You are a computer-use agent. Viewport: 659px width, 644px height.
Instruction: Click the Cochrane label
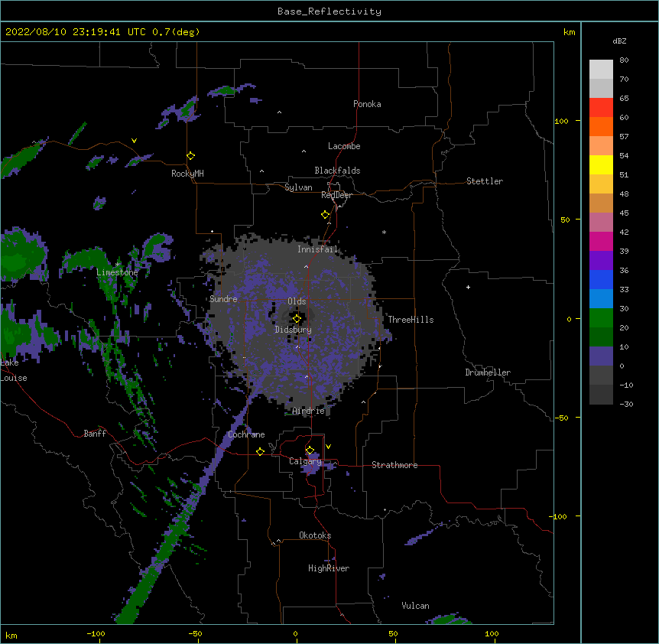[x=246, y=434]
